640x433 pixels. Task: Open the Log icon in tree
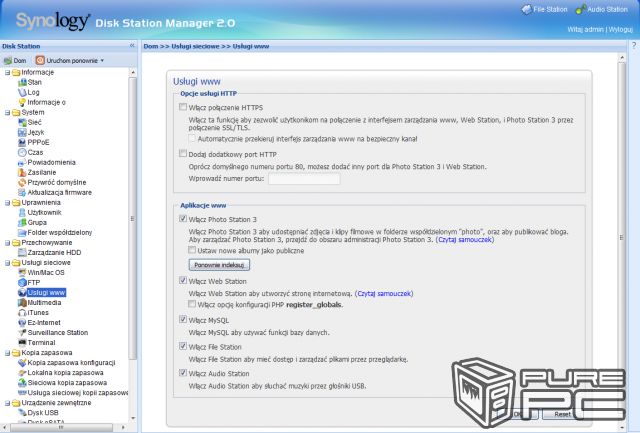(22, 93)
